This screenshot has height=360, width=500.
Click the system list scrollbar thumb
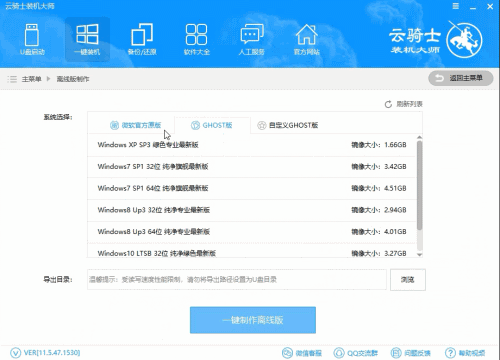(420, 185)
